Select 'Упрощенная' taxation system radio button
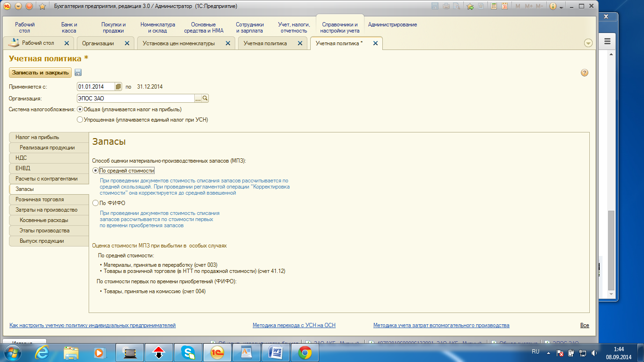 [x=80, y=120]
